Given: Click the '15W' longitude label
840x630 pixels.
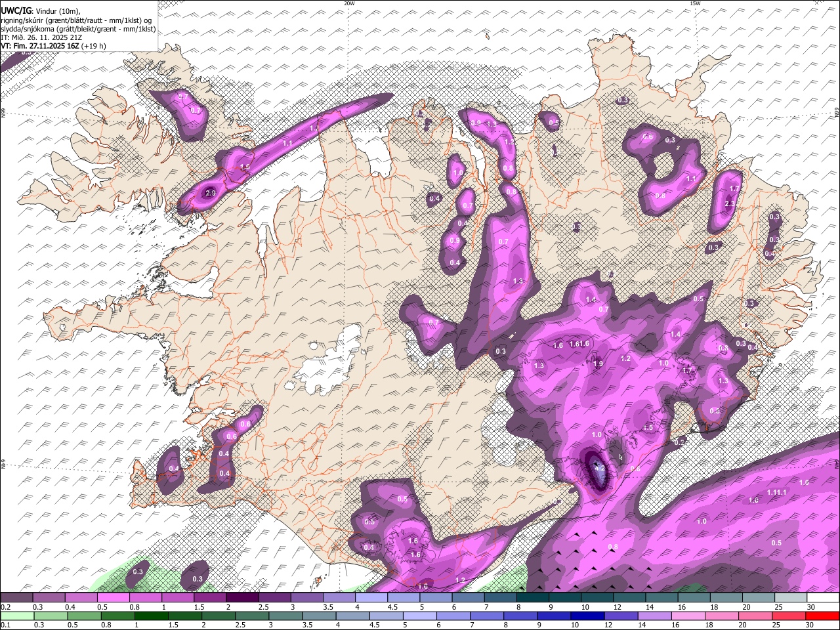Looking at the screenshot, I should click(x=696, y=3).
